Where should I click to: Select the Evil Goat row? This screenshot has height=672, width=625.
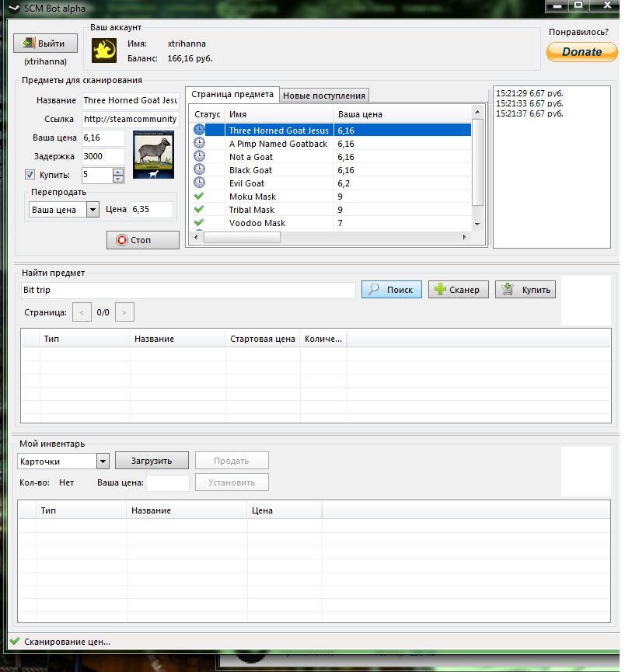click(x=330, y=183)
